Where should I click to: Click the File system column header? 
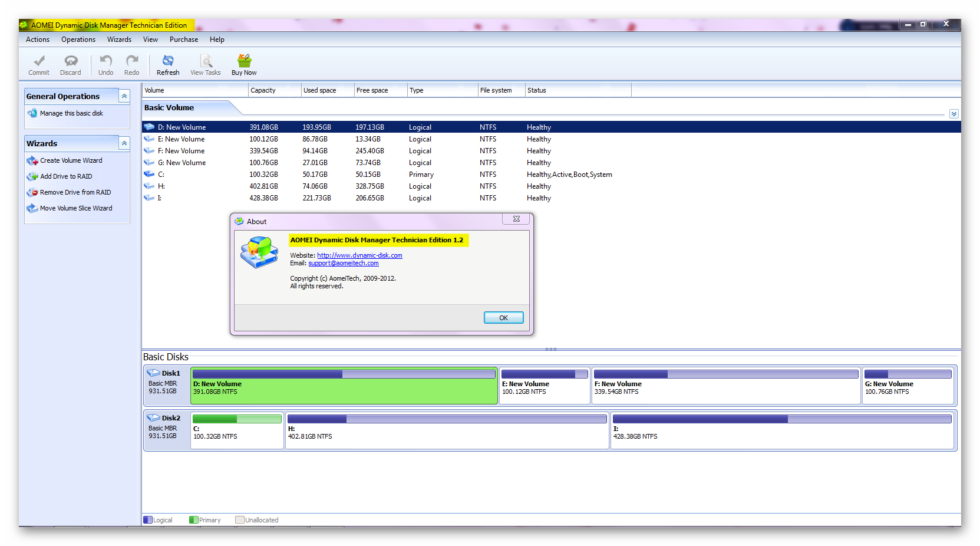tap(501, 90)
